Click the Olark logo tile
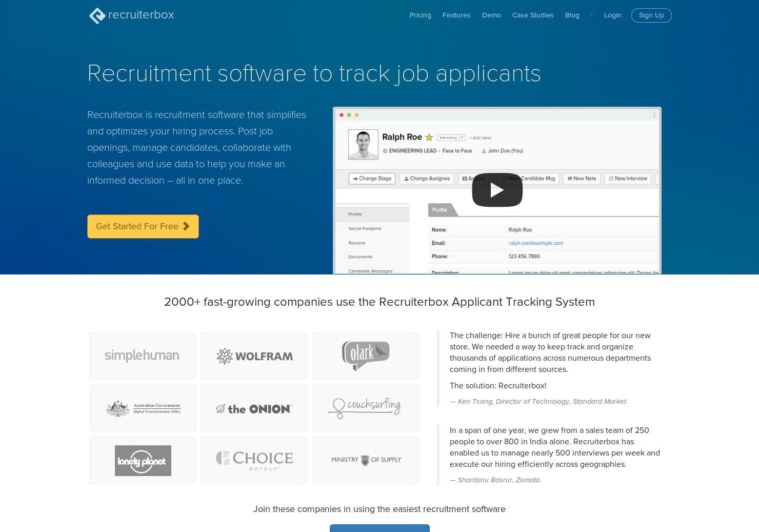The height and width of the screenshot is (532, 759). (x=366, y=356)
